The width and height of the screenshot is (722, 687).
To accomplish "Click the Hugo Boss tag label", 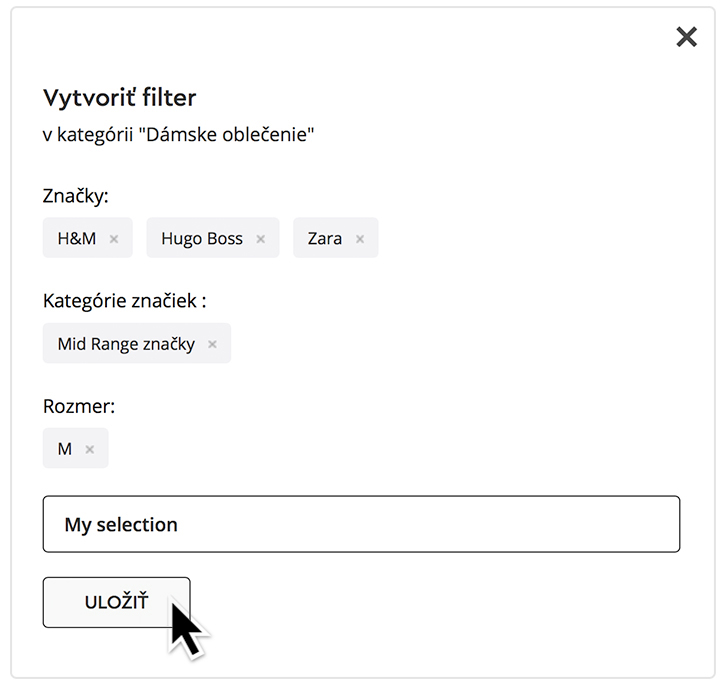I will click(x=202, y=239).
